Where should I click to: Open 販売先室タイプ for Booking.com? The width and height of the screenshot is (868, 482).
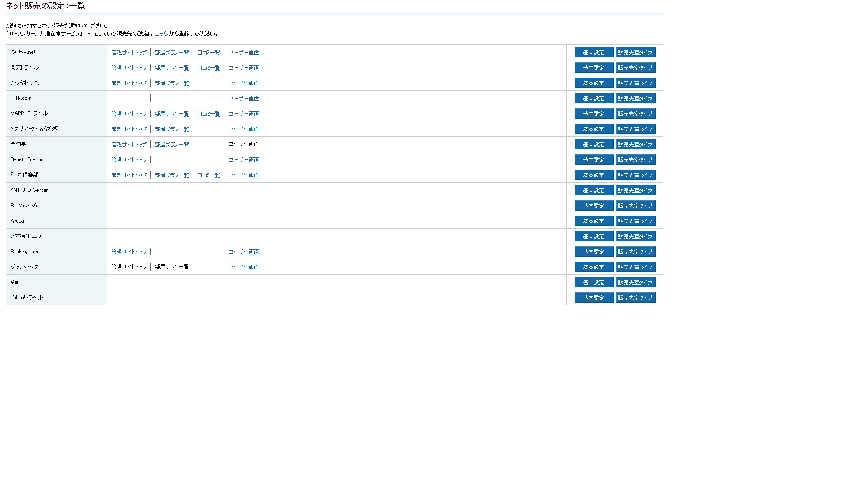pyautogui.click(x=635, y=252)
